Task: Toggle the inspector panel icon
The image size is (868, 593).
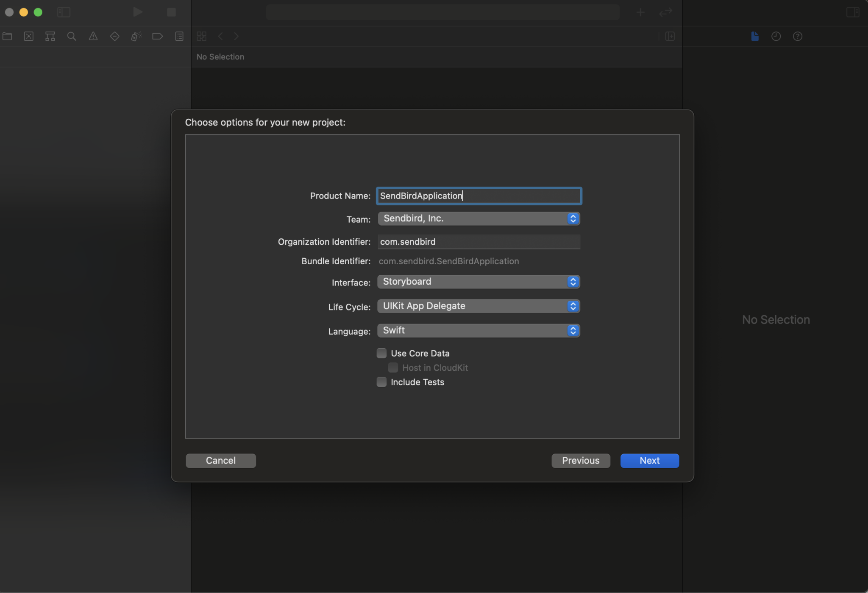Action: click(x=853, y=12)
